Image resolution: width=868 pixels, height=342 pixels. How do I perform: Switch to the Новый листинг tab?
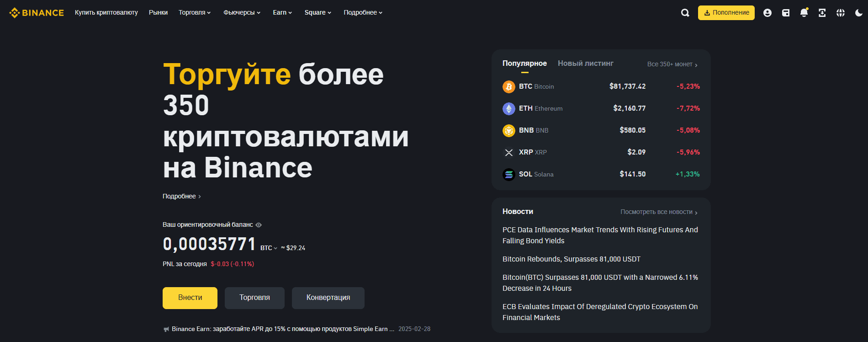[586, 64]
